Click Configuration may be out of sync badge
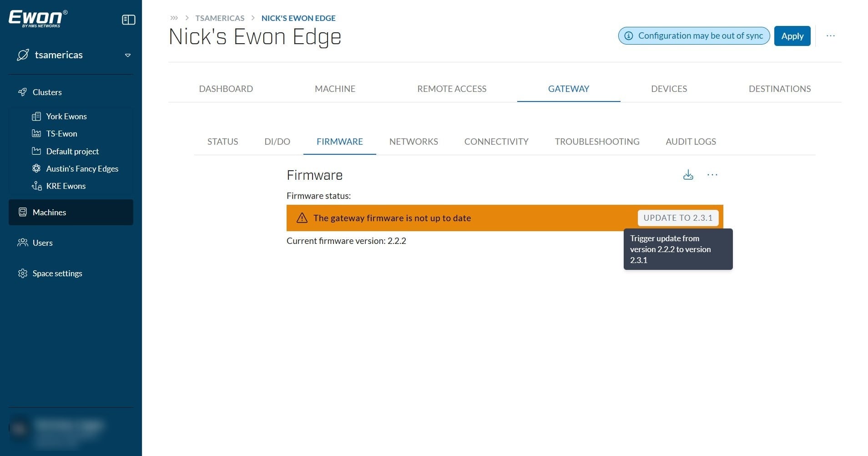Viewport: 868px width, 456px height. pyautogui.click(x=694, y=35)
